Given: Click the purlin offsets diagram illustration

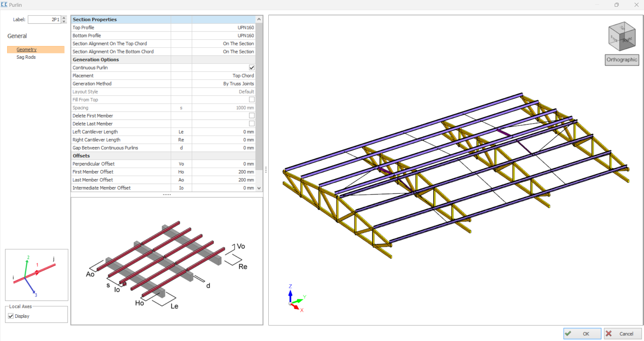Looking at the screenshot, I should tap(167, 262).
